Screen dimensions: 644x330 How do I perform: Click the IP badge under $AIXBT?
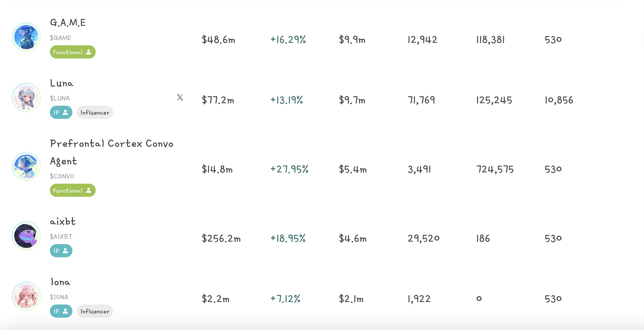click(x=61, y=251)
